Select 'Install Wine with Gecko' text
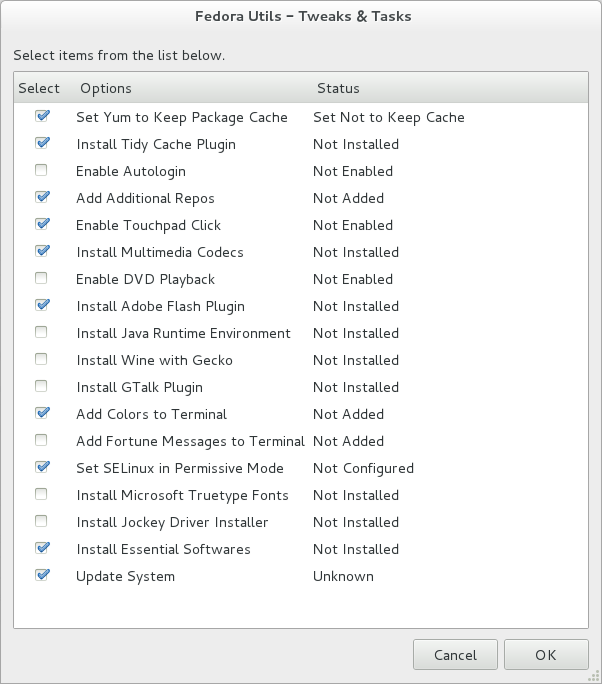The height and width of the screenshot is (684, 602). click(154, 360)
